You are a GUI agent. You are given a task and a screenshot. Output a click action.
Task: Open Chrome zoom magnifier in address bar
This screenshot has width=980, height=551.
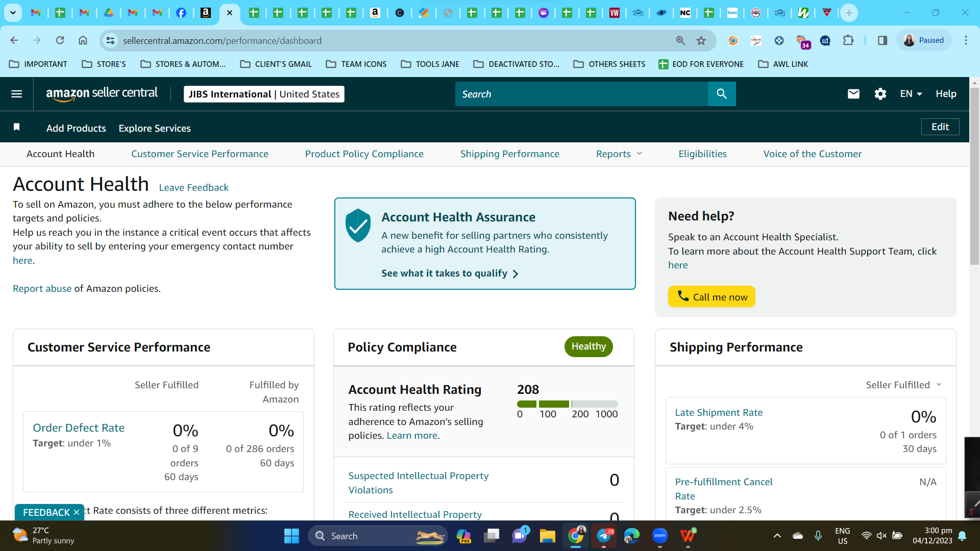[x=680, y=40]
